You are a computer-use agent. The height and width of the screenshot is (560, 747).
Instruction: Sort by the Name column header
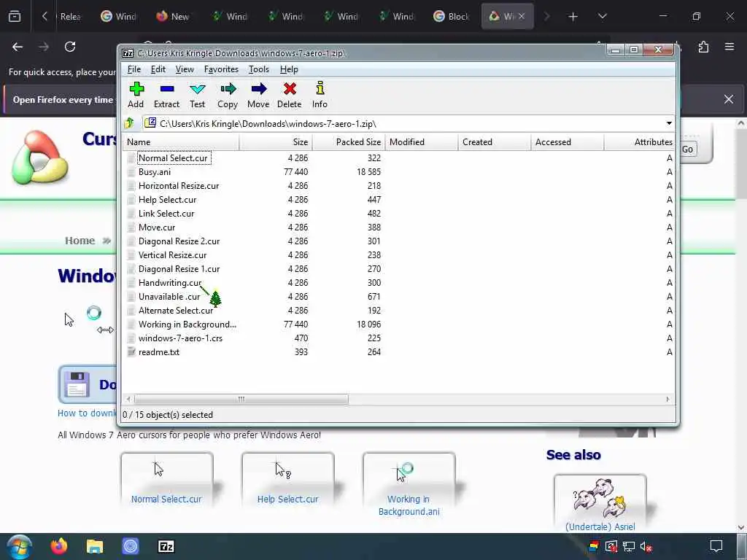(181, 142)
